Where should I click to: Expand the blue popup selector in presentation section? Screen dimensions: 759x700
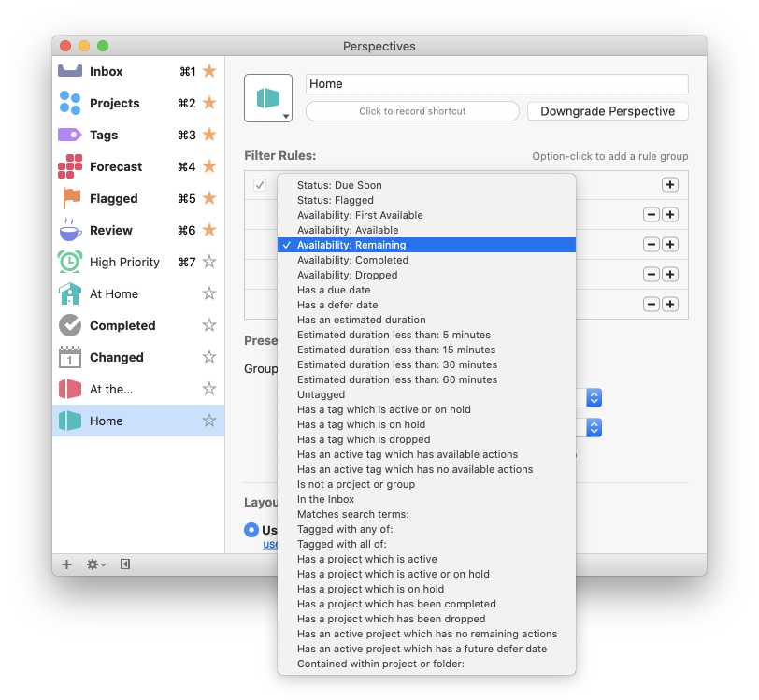click(594, 398)
